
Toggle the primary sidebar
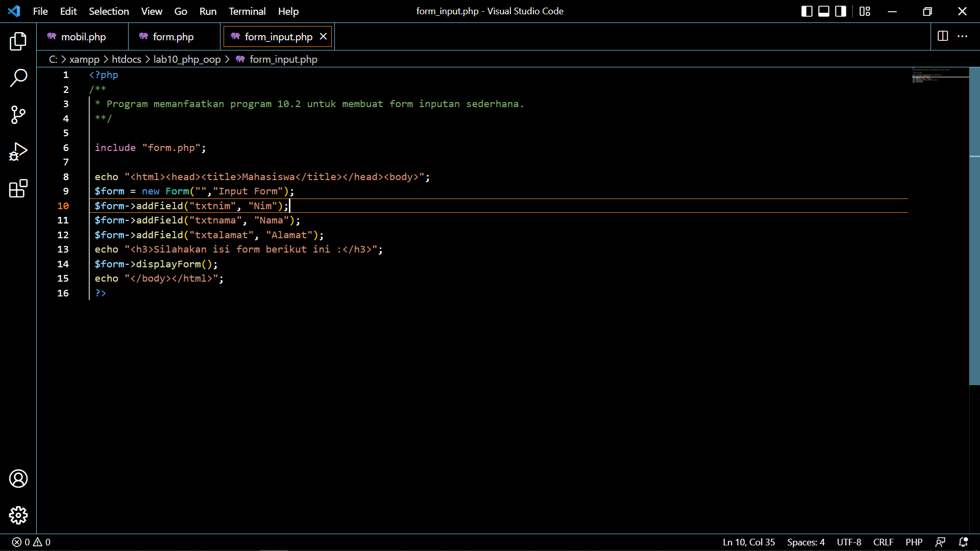[806, 11]
